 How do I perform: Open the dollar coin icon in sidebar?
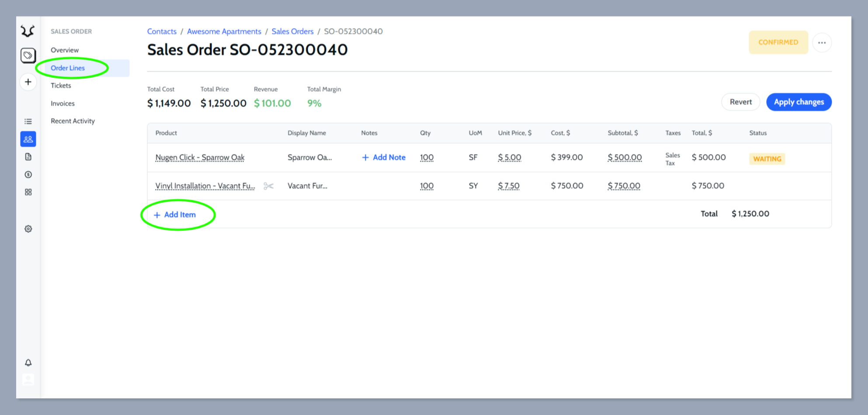pyautogui.click(x=28, y=174)
